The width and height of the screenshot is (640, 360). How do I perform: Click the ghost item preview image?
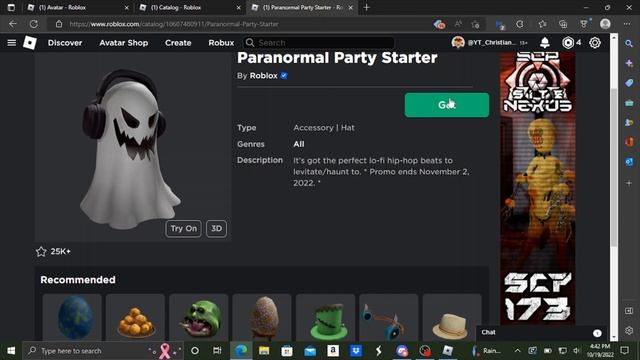[133, 147]
